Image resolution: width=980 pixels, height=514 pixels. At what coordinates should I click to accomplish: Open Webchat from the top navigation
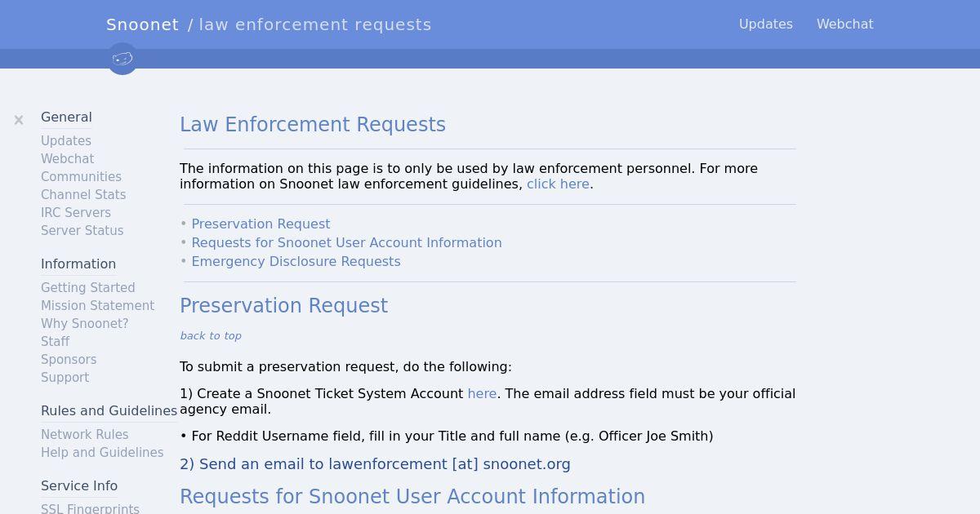tap(845, 24)
